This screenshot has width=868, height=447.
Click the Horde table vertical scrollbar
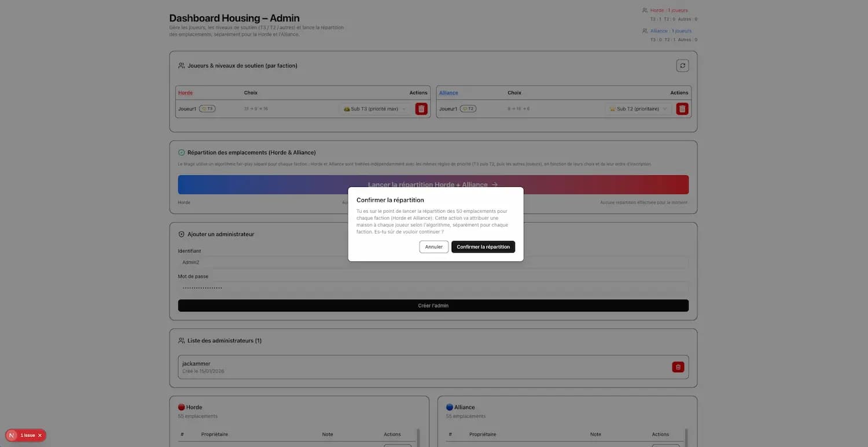coord(418,437)
